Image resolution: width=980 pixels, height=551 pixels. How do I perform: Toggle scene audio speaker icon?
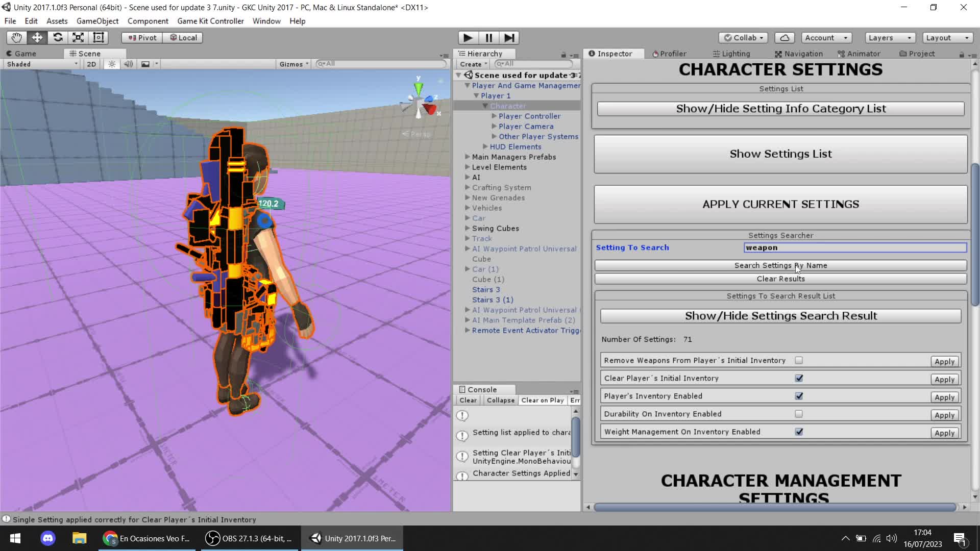pos(129,64)
